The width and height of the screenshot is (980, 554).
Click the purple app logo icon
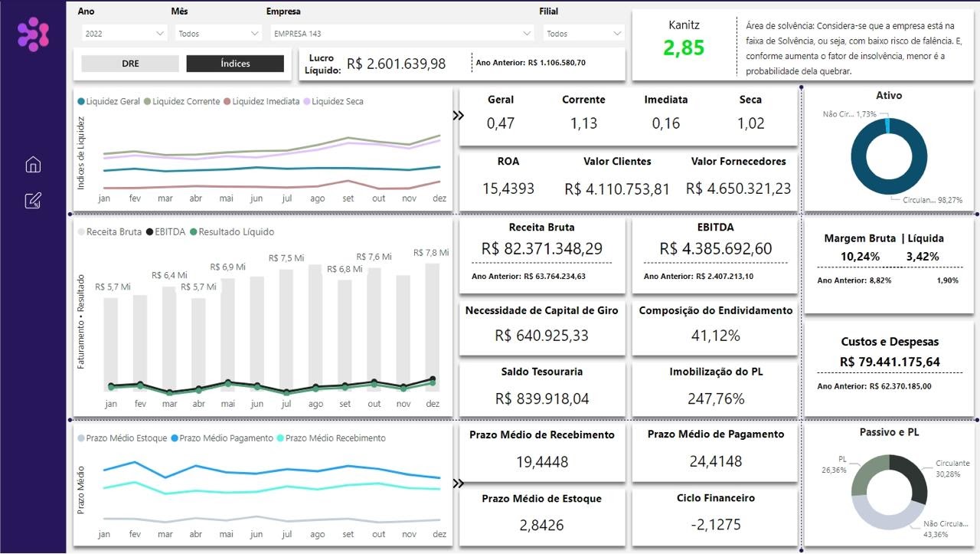tap(33, 34)
